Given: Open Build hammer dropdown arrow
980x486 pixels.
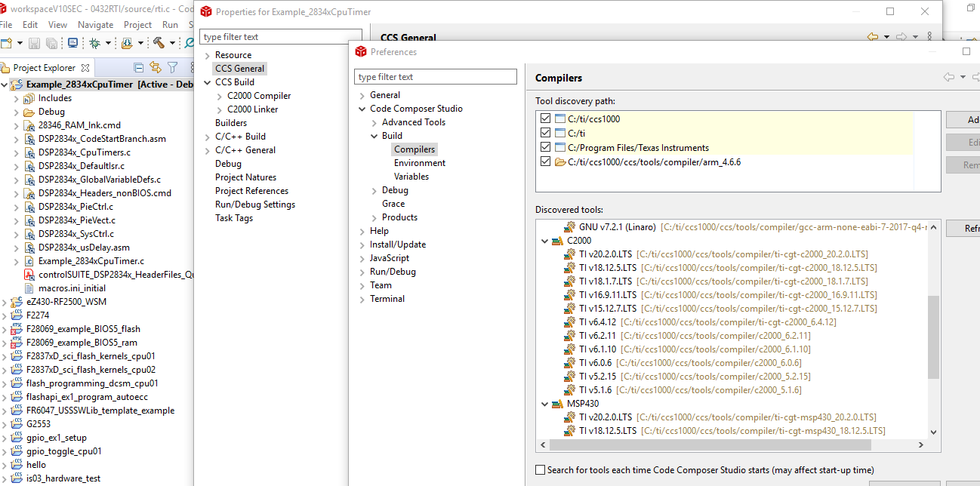Looking at the screenshot, I should click(172, 43).
